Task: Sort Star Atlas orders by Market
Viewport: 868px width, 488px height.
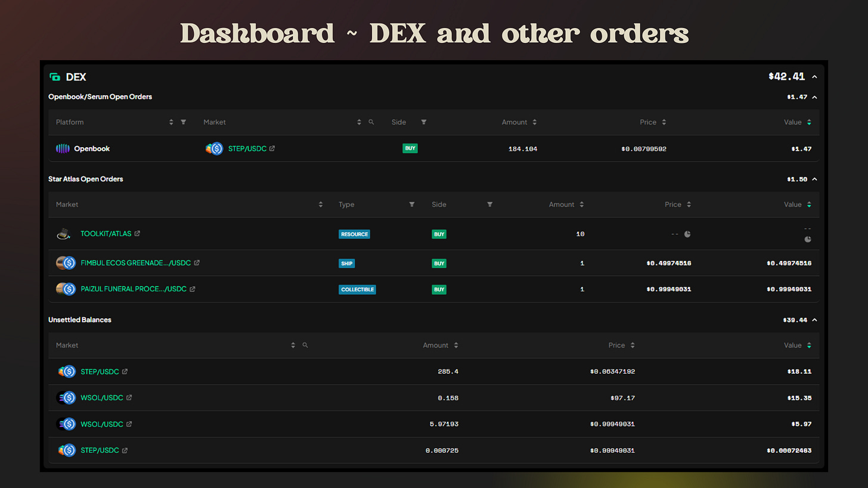Action: point(321,204)
